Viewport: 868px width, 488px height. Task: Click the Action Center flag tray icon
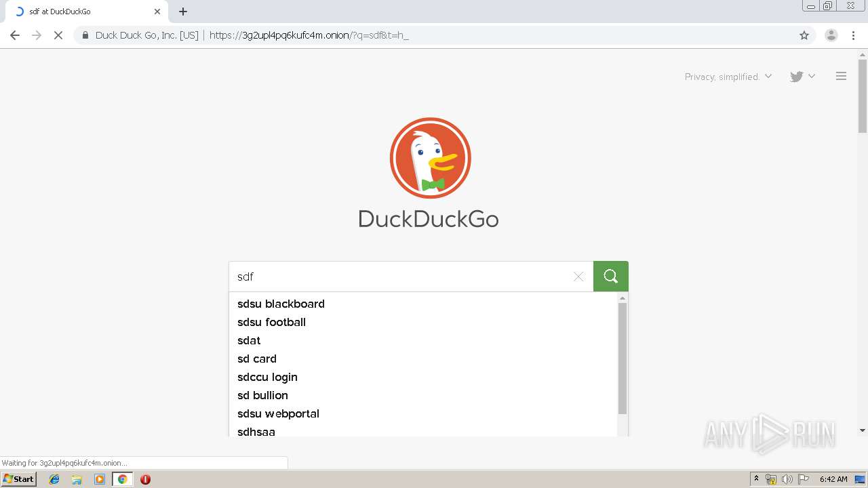coord(804,479)
